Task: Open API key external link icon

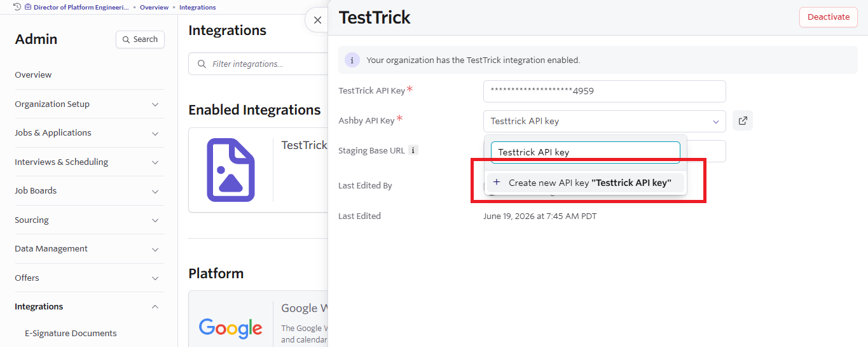Action: (x=742, y=120)
